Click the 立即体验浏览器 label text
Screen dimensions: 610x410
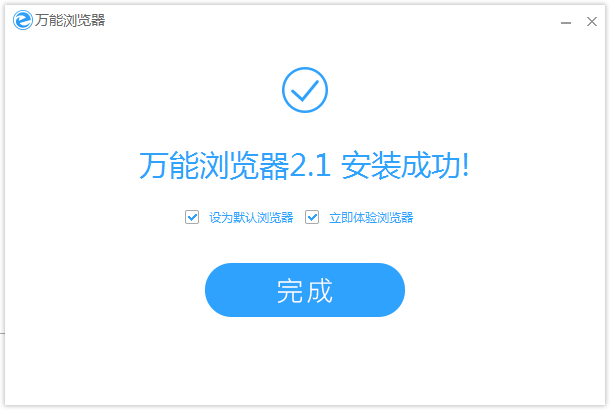tap(371, 217)
